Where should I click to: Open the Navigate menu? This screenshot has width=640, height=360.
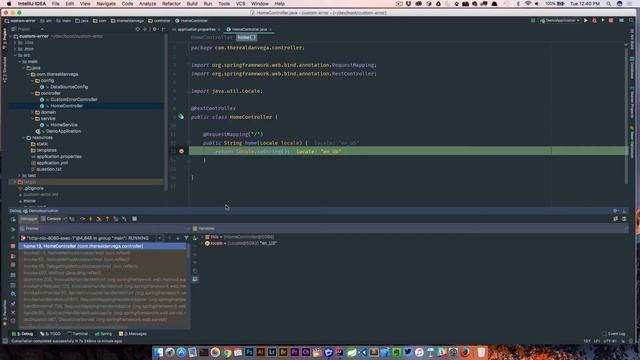(106, 4)
